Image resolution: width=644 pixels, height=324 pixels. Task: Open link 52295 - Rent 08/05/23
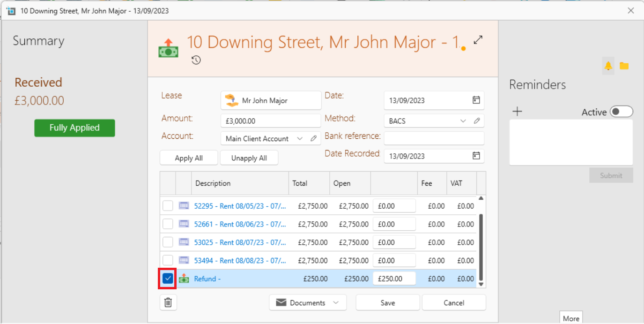pos(240,206)
